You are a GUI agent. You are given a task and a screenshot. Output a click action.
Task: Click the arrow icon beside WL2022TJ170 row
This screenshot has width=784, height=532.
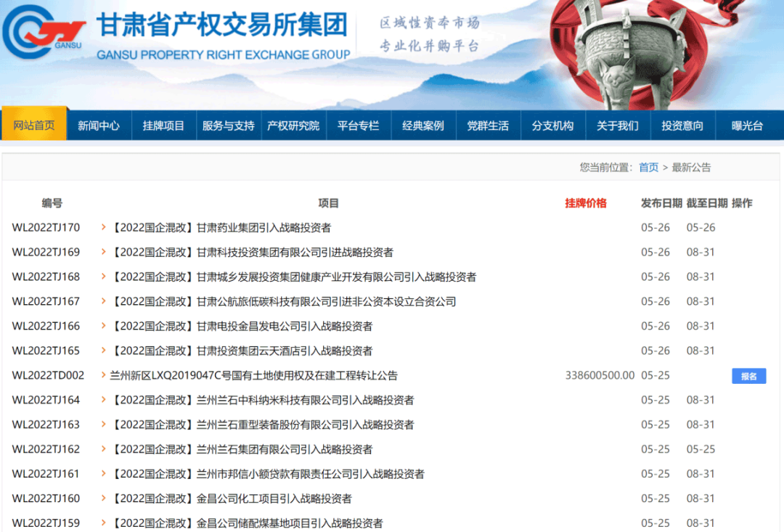coord(104,227)
